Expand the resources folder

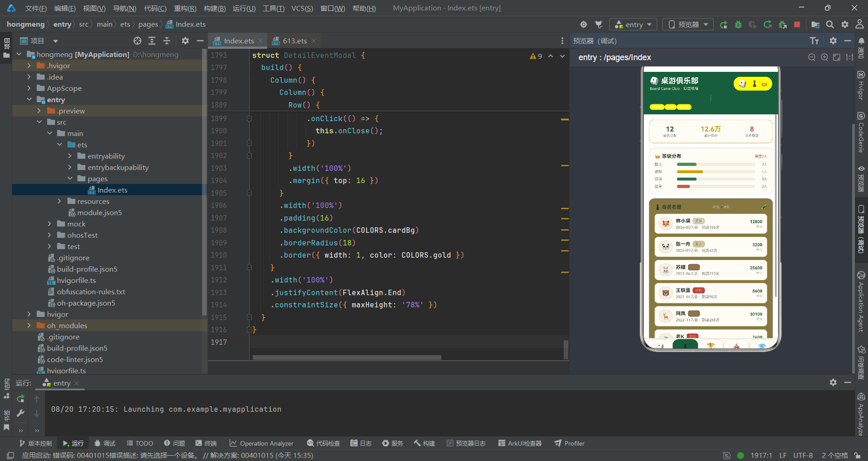(59, 201)
